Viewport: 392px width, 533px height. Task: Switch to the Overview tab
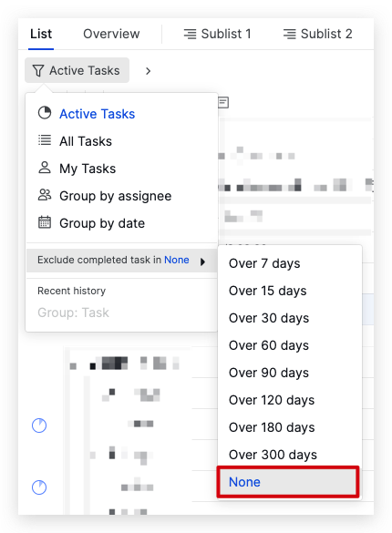(111, 34)
